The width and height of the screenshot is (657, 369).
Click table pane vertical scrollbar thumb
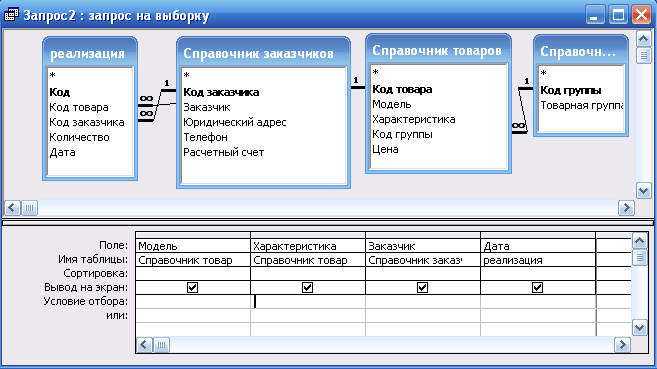644,55
